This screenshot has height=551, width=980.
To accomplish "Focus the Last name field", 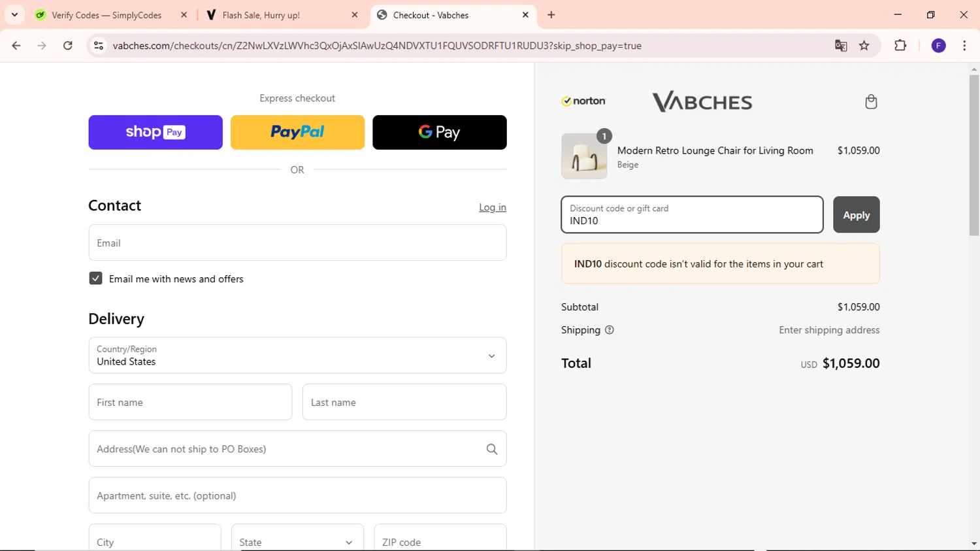I will 404,402.
